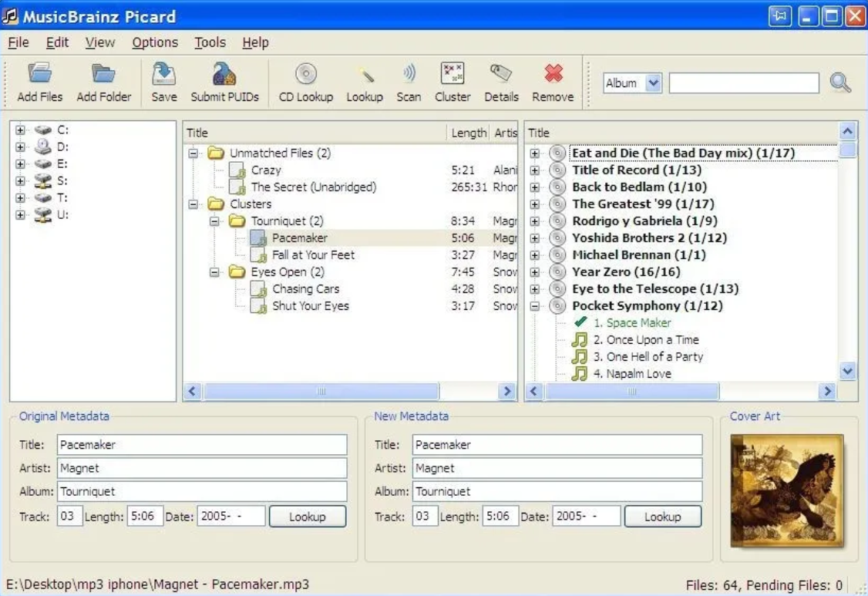Click the cover art thumbnail image
Image resolution: width=868 pixels, height=596 pixels.
tap(786, 491)
